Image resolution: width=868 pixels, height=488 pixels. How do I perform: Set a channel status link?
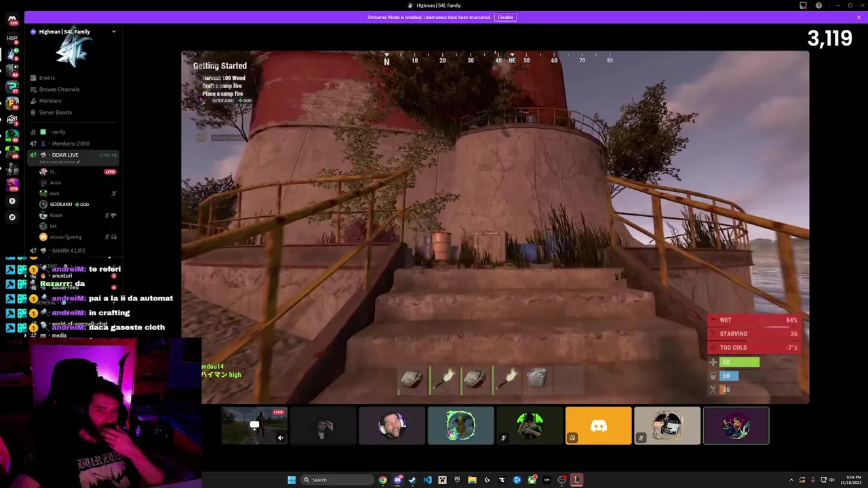coord(59,162)
